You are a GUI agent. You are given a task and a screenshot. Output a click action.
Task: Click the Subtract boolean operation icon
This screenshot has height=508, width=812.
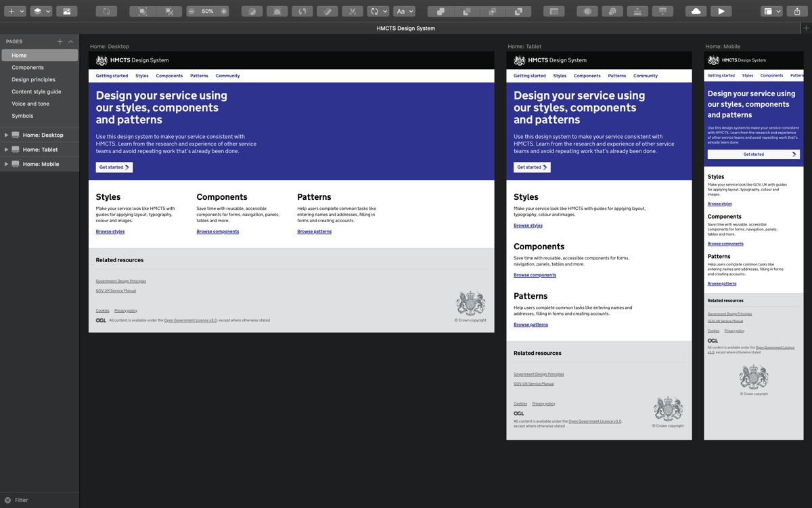click(x=466, y=12)
